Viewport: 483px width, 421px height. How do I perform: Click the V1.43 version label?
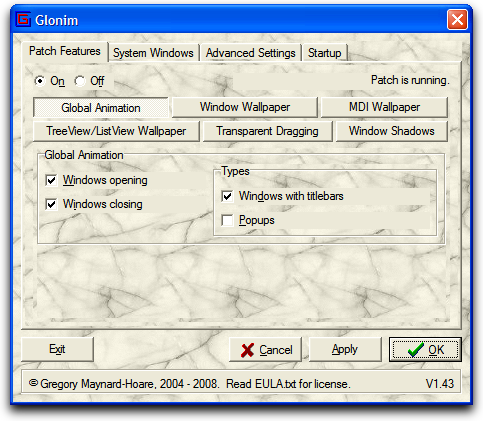tap(440, 384)
